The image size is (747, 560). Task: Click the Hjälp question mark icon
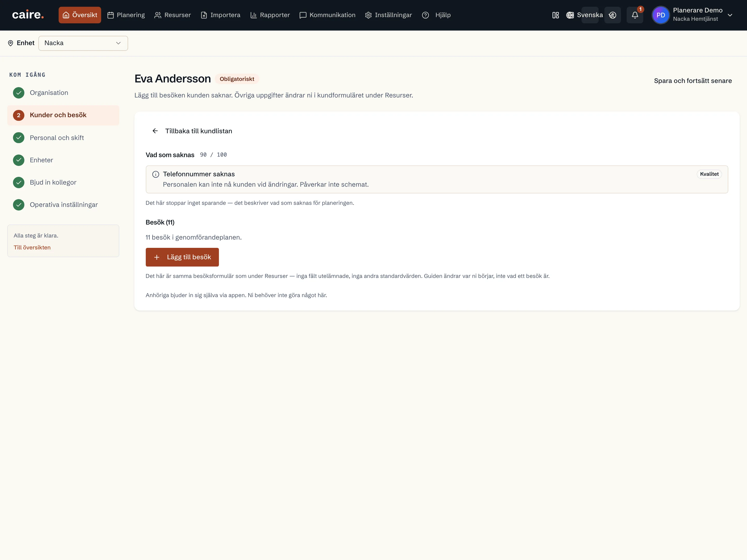(426, 15)
